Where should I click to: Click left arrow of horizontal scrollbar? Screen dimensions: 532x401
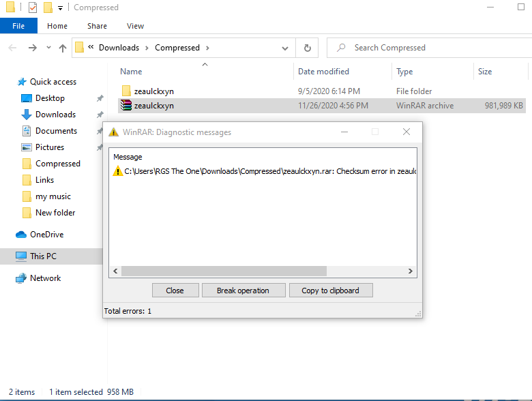[115, 271]
